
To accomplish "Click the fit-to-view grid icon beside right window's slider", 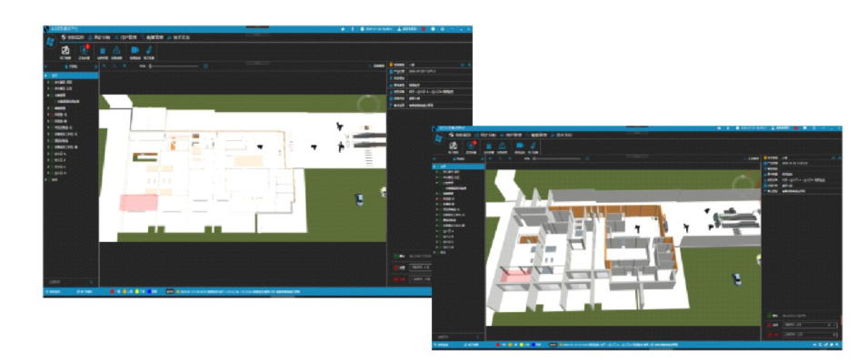I will [x=587, y=158].
